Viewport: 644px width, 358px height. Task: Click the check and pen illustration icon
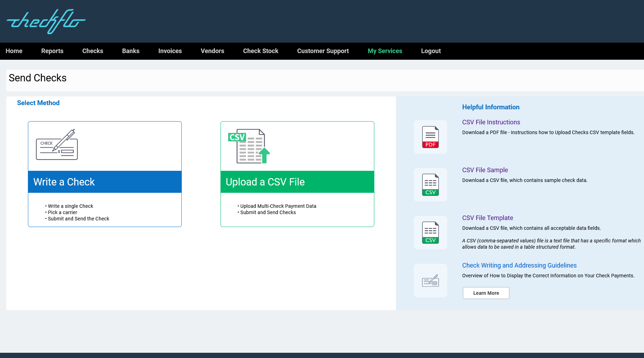(57, 145)
